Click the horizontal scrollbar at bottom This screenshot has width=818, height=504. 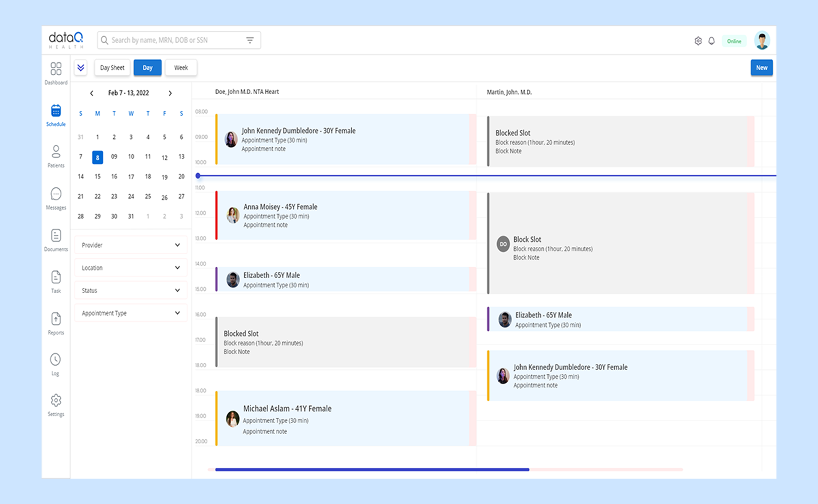[x=372, y=469]
